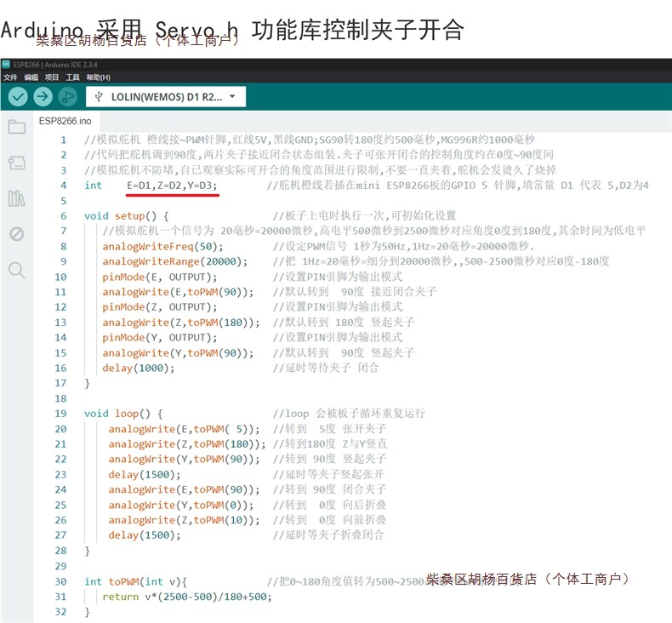The image size is (672, 623).
Task: Click int toPWM(int v){ declaration
Action: pos(135,581)
